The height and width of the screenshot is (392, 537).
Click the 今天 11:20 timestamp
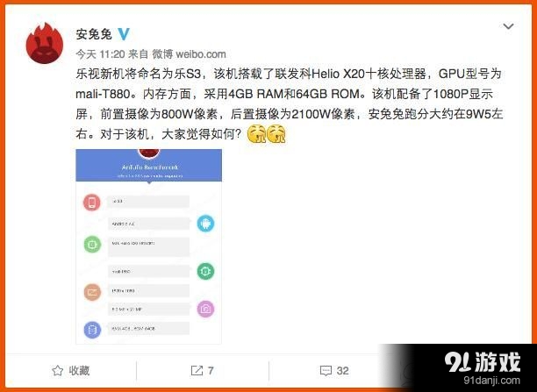pos(100,54)
